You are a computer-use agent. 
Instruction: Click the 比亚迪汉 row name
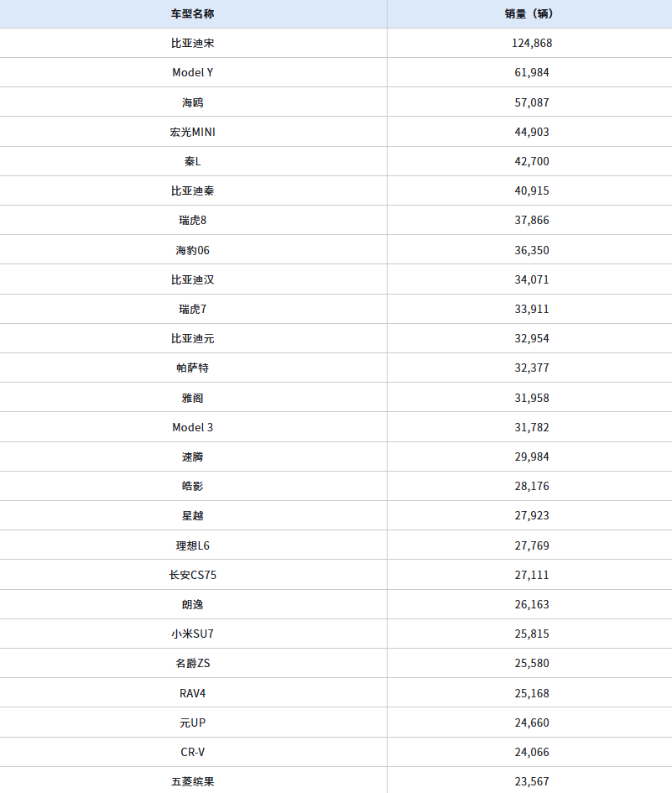[x=193, y=279]
